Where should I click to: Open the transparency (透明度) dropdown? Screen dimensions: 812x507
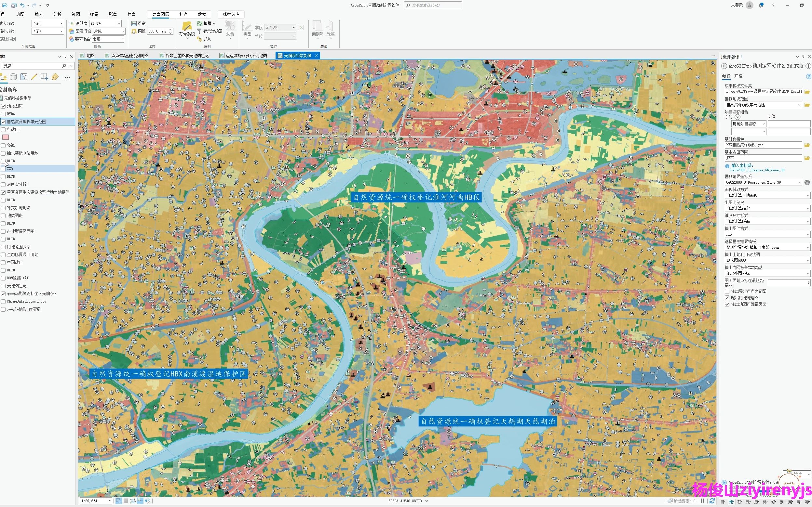coord(119,23)
